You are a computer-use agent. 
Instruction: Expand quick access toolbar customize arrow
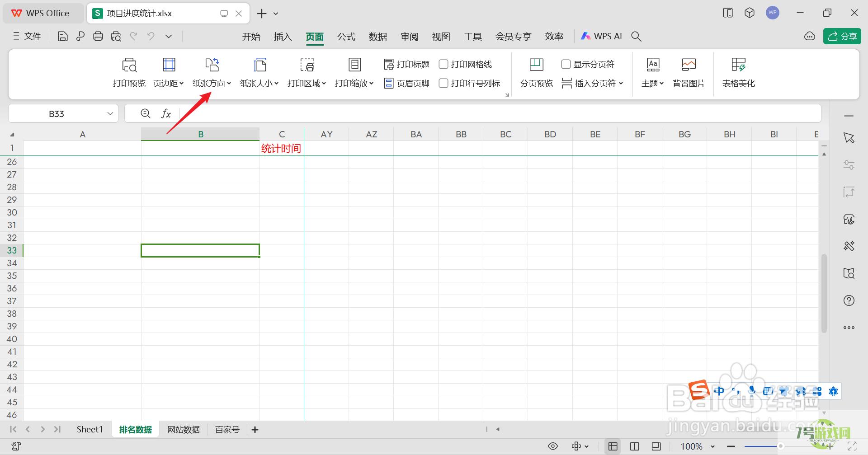(169, 37)
